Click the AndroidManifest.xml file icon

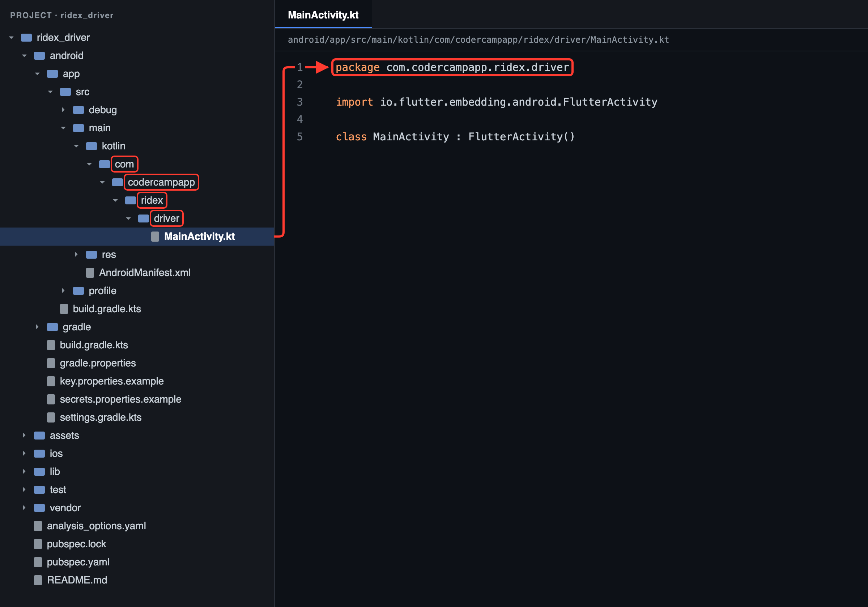tap(90, 273)
